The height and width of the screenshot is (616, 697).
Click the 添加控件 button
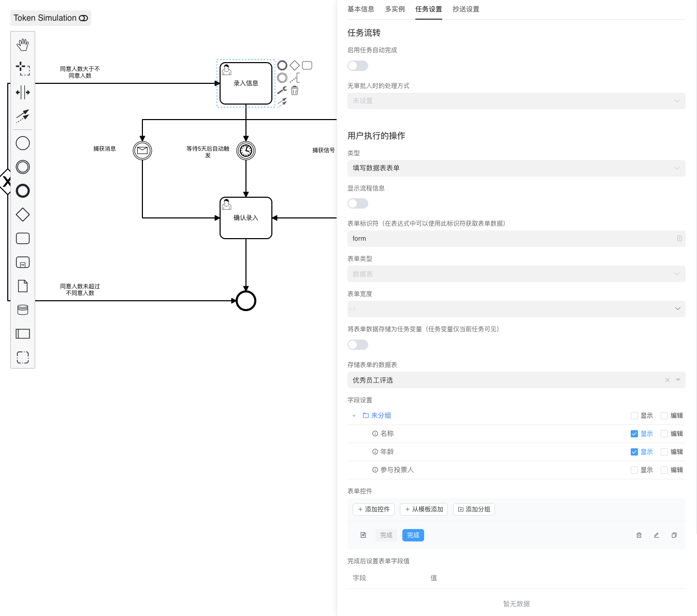(x=373, y=509)
